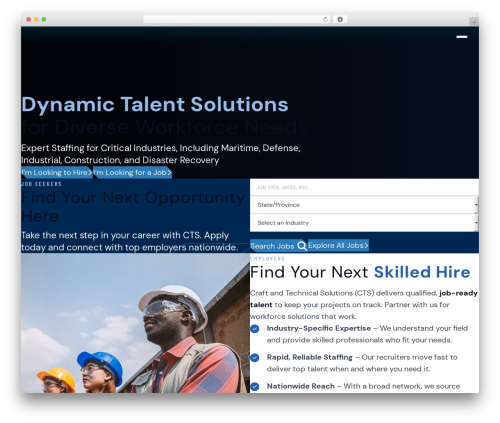Click the JOB SEEKERS label

coord(42,184)
